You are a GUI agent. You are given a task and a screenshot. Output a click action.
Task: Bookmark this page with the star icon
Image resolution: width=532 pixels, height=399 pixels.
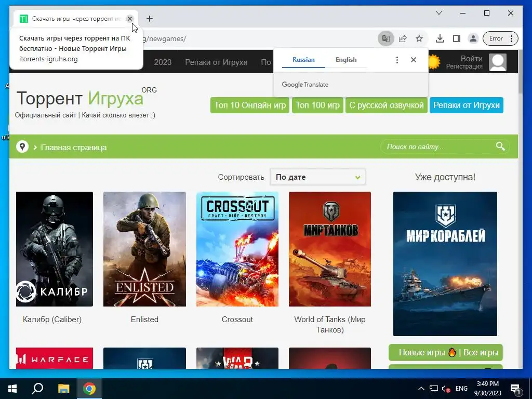(x=419, y=38)
